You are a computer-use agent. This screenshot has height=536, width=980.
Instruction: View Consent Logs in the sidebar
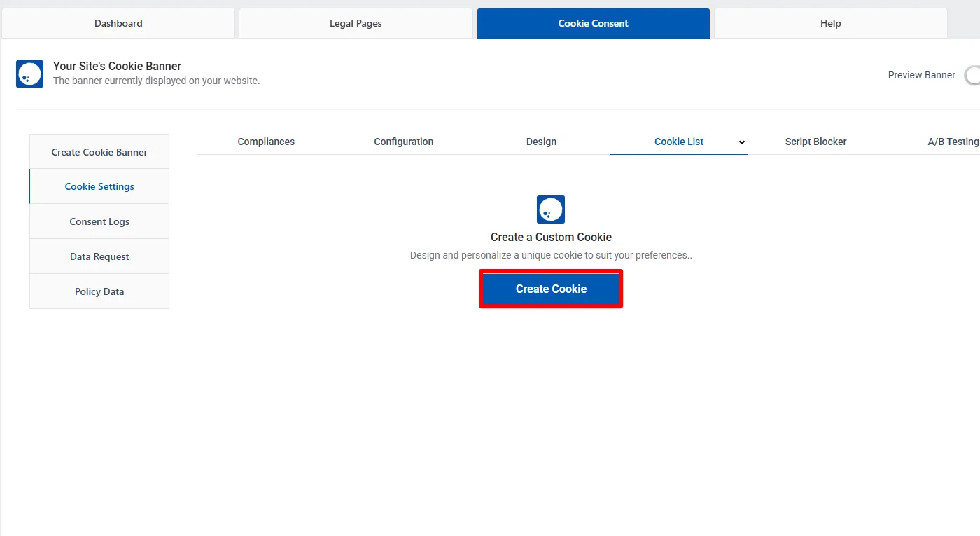click(x=99, y=221)
